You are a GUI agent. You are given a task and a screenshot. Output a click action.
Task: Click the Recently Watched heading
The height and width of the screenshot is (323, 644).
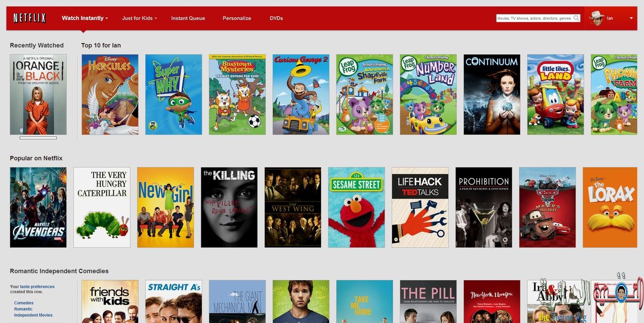(x=37, y=45)
